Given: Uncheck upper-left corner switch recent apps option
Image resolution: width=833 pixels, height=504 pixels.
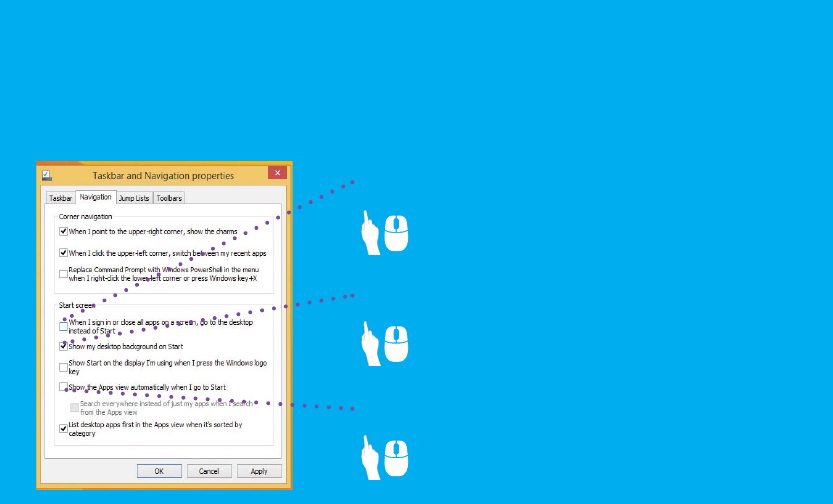Looking at the screenshot, I should pyautogui.click(x=63, y=253).
